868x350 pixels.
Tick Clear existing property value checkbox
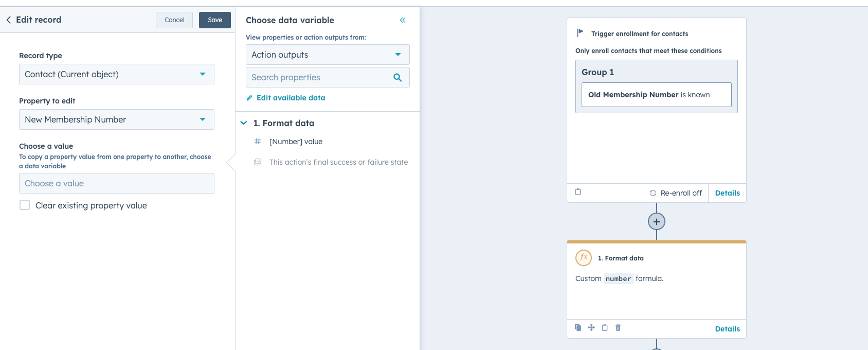tap(25, 205)
